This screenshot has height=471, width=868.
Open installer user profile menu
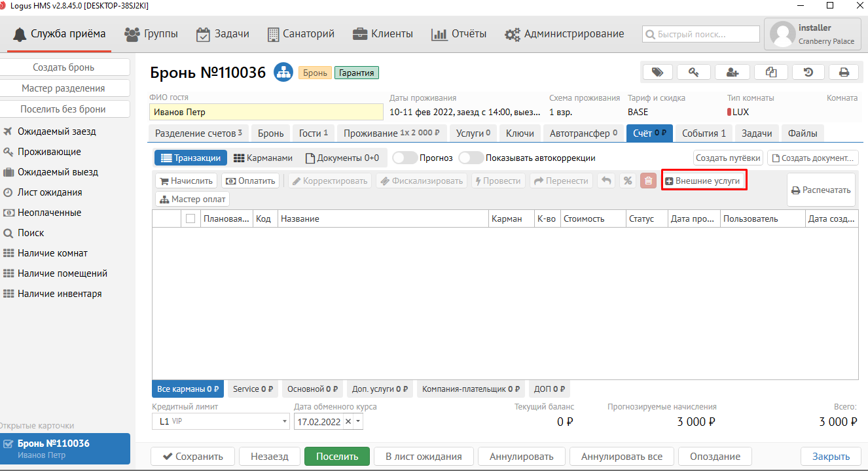point(811,34)
